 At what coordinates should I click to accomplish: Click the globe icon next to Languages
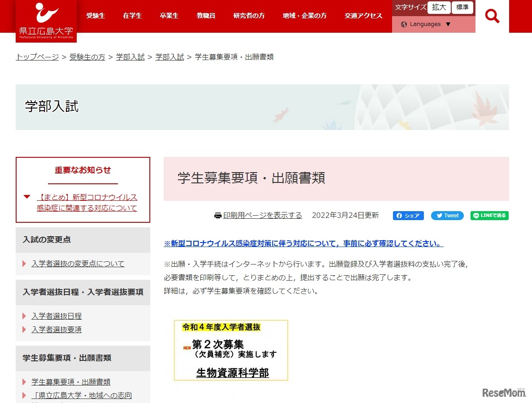point(404,24)
